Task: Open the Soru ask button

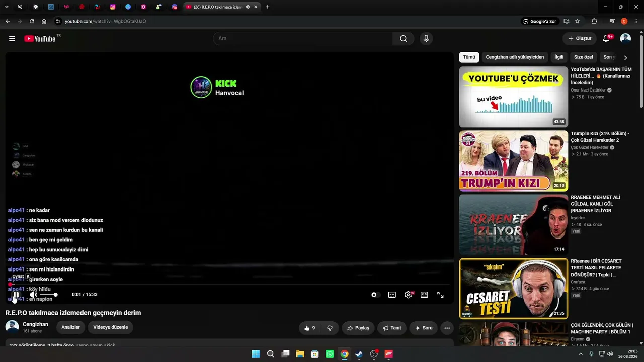Action: 423,328
